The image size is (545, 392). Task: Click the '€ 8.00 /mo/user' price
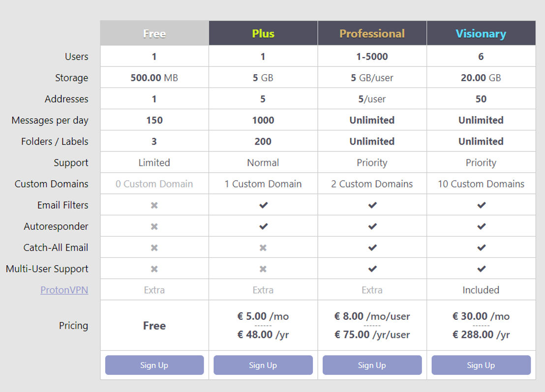[372, 316]
